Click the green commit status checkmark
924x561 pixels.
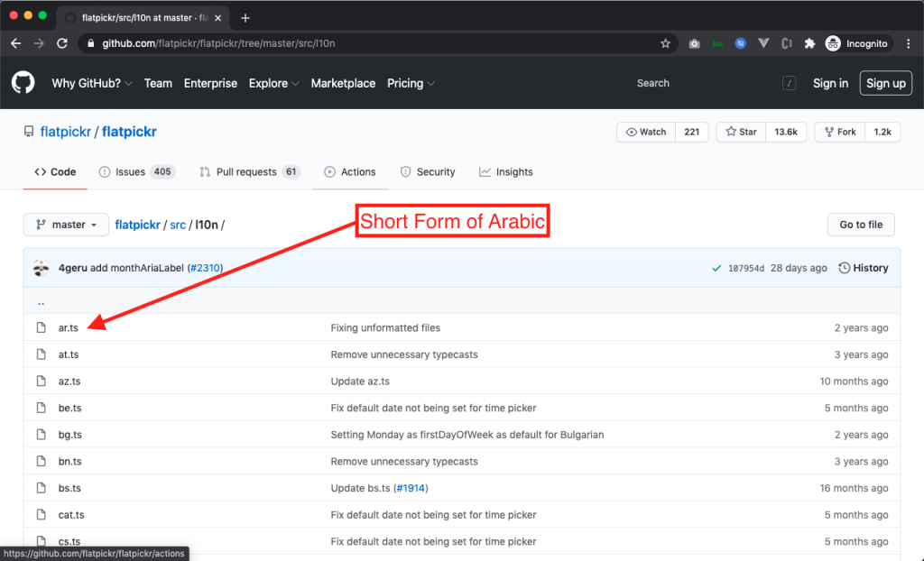pyautogui.click(x=716, y=268)
